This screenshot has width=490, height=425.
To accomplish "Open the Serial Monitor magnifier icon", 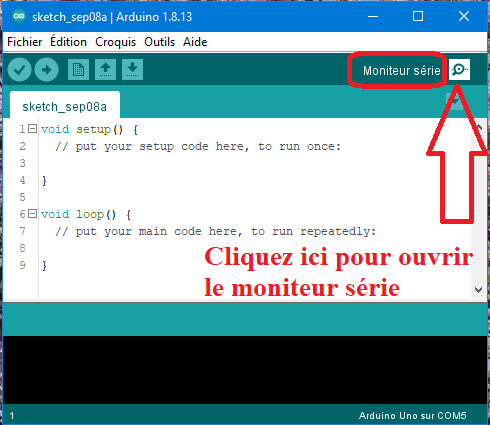I will (x=459, y=70).
